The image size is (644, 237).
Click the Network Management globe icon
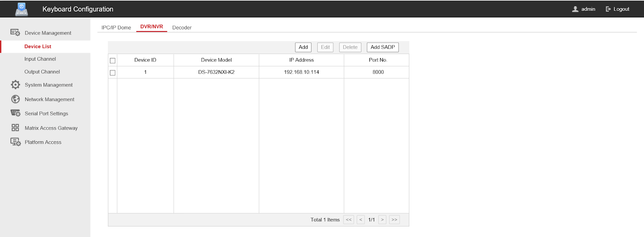tap(15, 99)
